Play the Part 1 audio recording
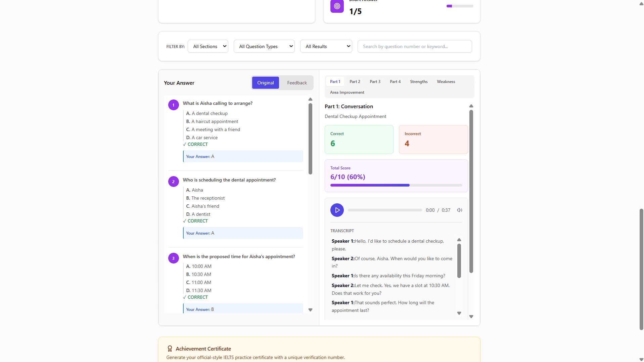Screen dimensions: 644x362 pos(337,210)
